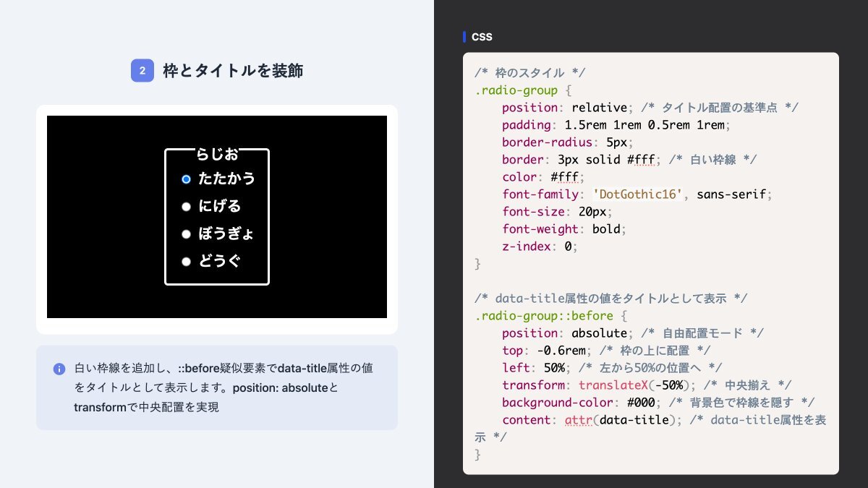Select the どうぐ radio button
The image size is (868, 488).
186,262
